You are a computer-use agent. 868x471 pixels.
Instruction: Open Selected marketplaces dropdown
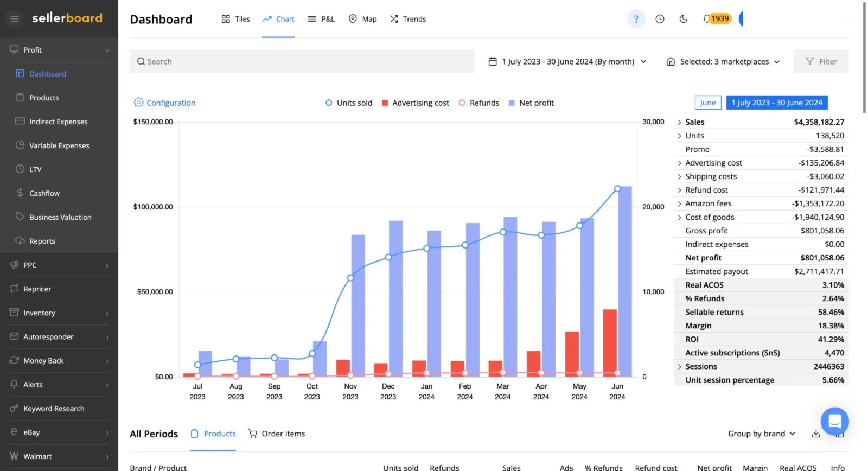click(x=723, y=62)
